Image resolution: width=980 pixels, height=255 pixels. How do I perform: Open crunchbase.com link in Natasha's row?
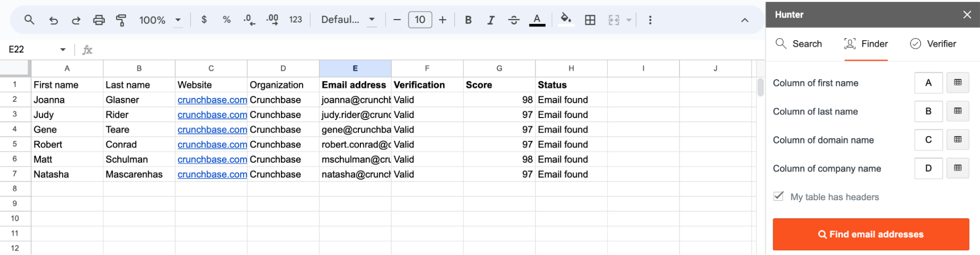click(x=212, y=174)
